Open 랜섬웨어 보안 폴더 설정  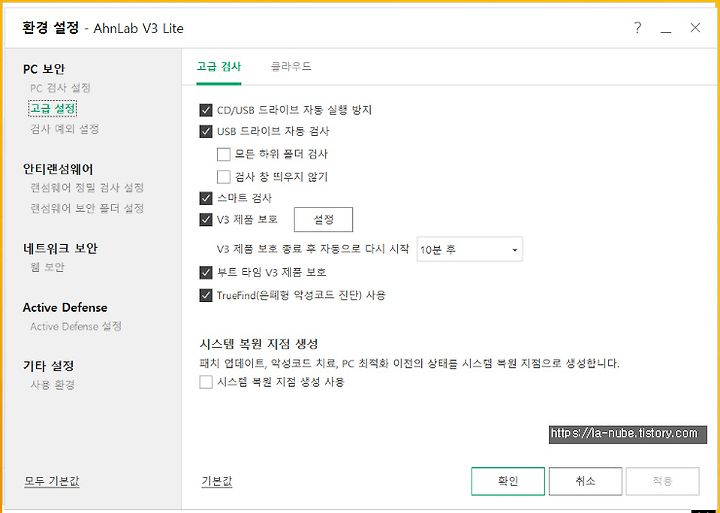tap(87, 209)
